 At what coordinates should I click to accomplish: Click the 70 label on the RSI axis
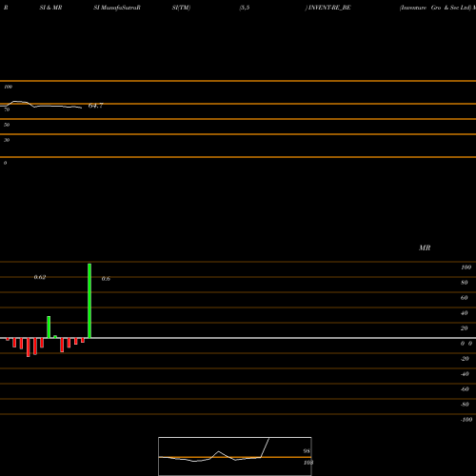pyautogui.click(x=7, y=109)
